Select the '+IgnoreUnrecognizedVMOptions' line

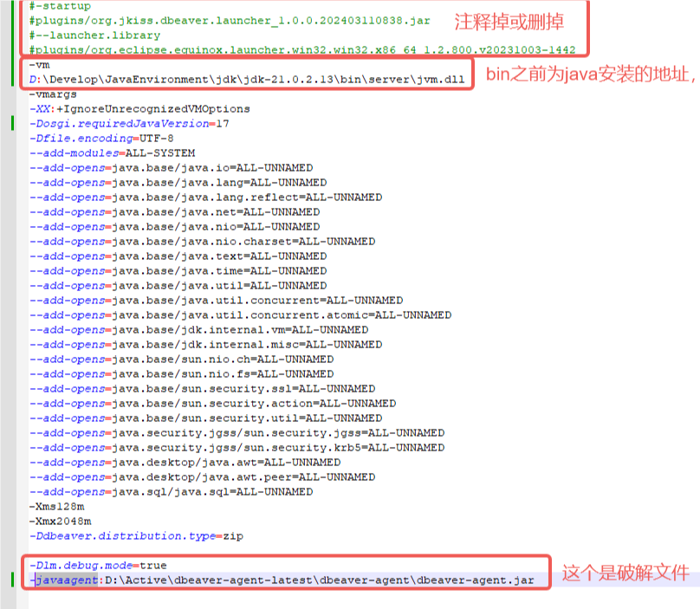(139, 109)
